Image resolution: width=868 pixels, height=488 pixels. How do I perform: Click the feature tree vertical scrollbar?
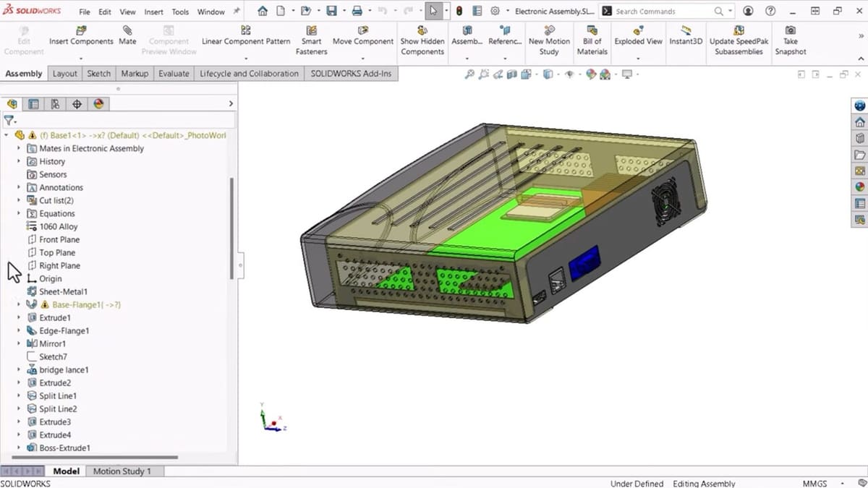coord(231,228)
